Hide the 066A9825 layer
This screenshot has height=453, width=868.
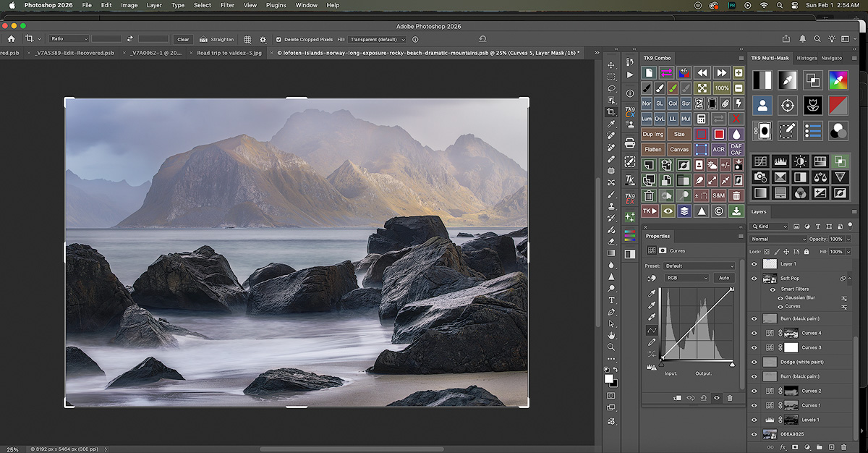[754, 434]
